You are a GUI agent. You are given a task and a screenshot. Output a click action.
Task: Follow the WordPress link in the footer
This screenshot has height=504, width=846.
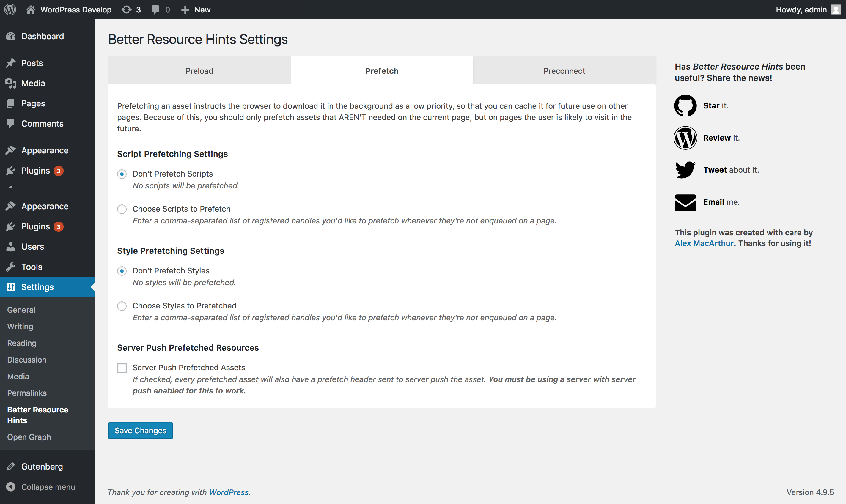click(x=229, y=492)
